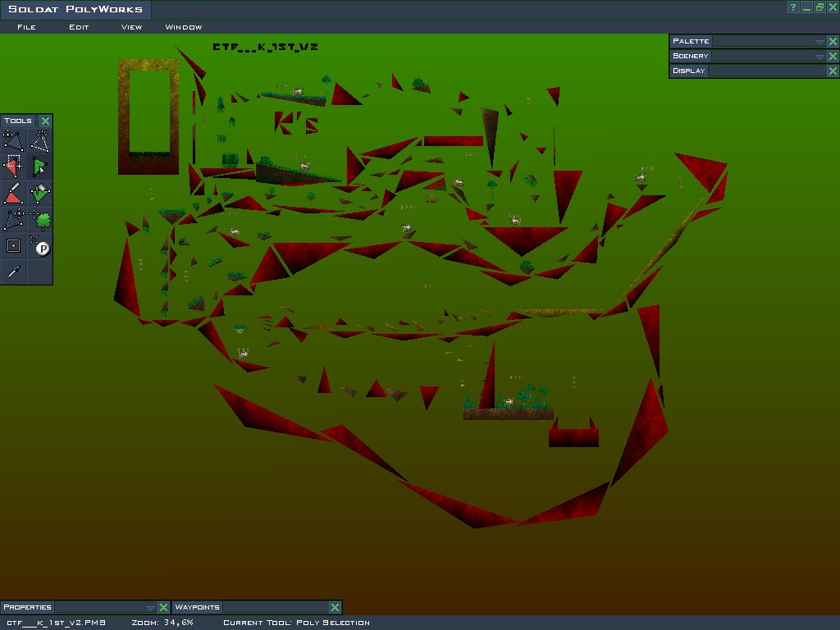840x630 pixels.
Task: Select the Create Polygon tool
Action: (39, 141)
